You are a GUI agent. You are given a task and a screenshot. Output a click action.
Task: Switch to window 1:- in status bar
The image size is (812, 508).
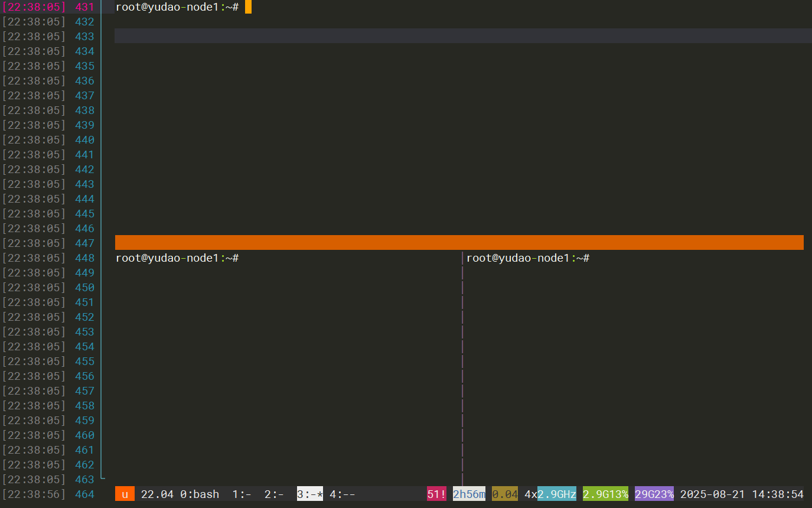tap(242, 494)
